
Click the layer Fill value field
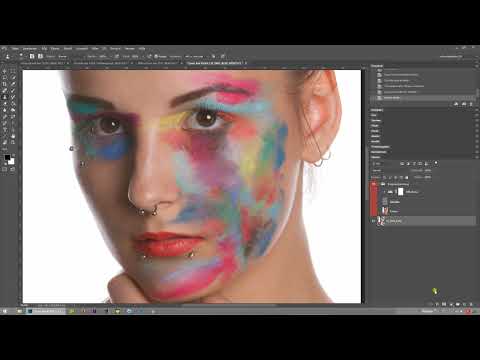(427, 177)
